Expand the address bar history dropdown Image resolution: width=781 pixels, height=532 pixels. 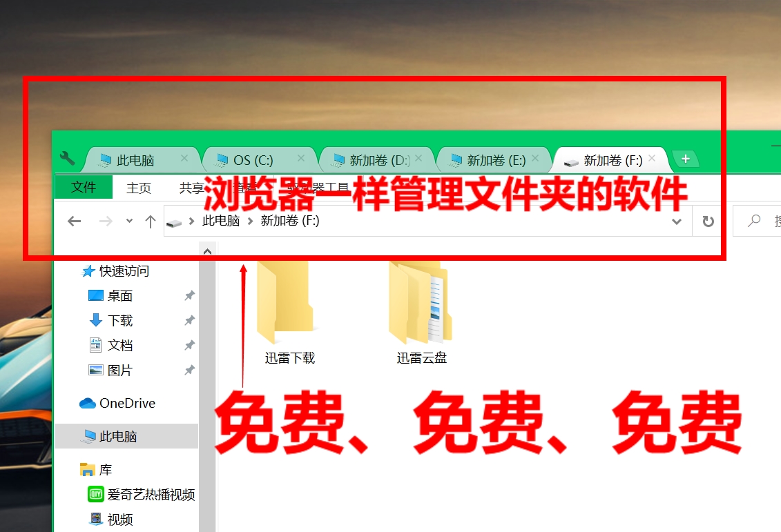click(677, 221)
